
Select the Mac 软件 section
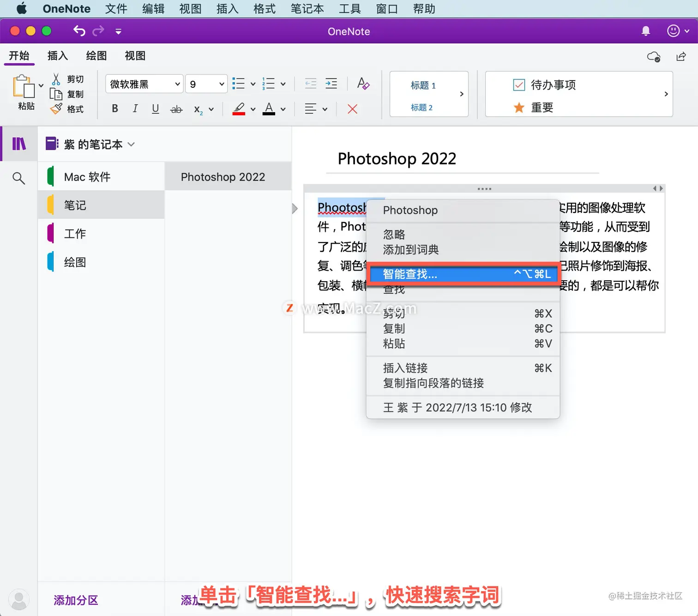click(101, 177)
